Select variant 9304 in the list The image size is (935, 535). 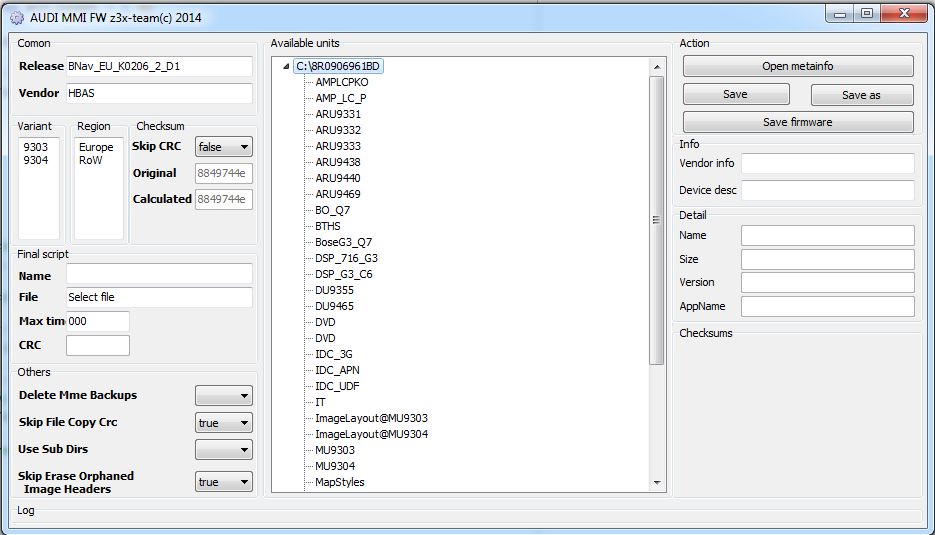[x=36, y=160]
